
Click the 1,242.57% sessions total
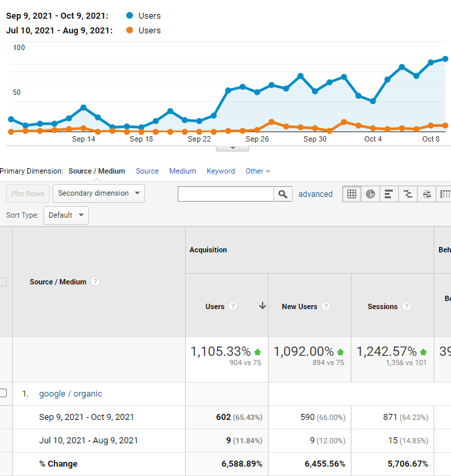(386, 352)
